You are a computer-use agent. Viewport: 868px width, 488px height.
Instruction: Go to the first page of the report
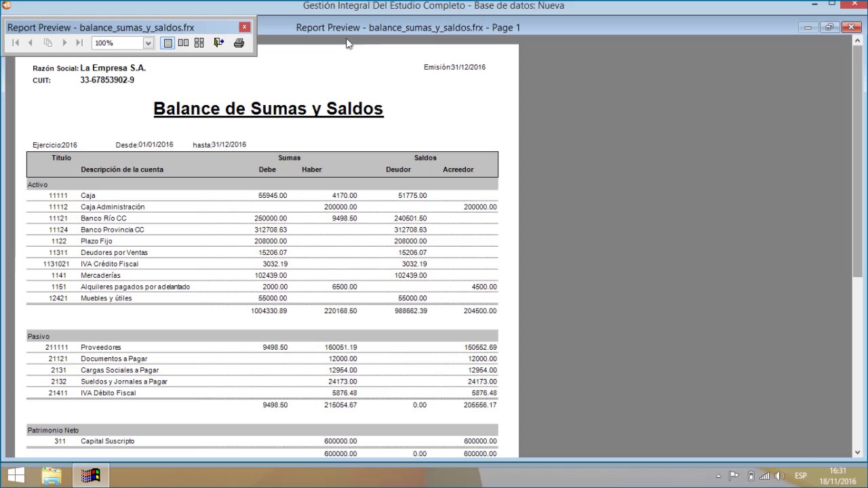coord(16,43)
